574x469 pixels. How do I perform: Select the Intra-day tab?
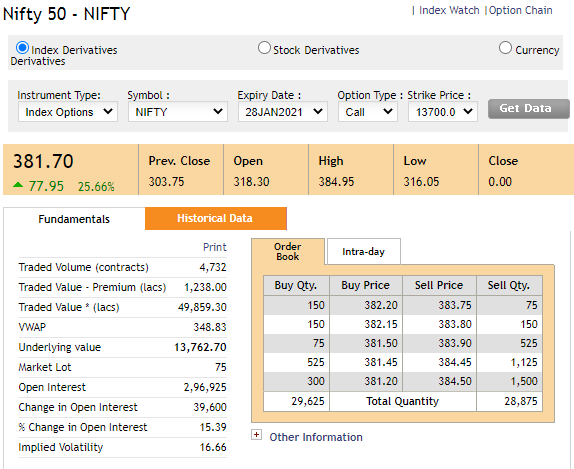point(364,252)
